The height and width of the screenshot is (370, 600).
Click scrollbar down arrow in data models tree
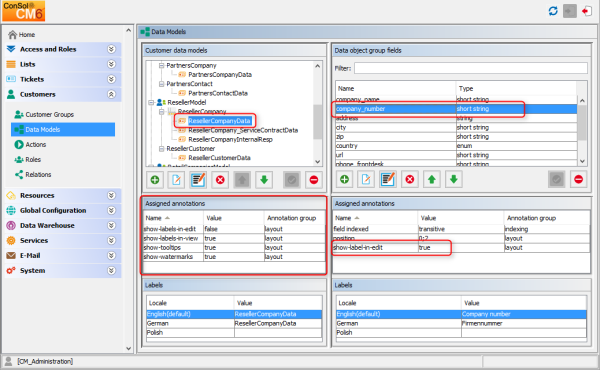point(318,161)
